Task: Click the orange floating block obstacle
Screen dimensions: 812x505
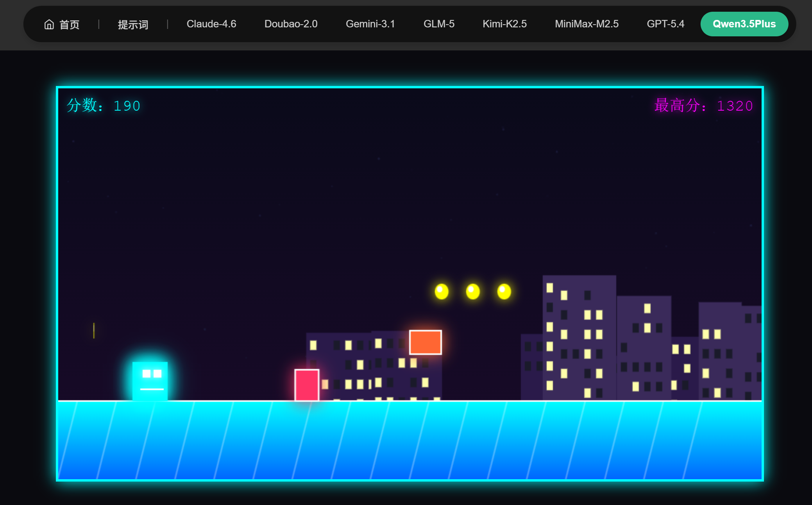Action: coord(425,342)
